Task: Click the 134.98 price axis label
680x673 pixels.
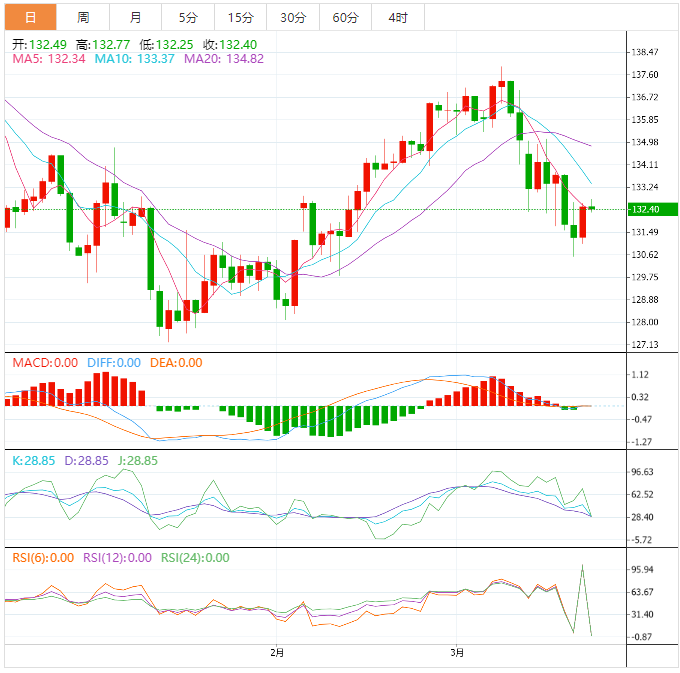Action: point(645,142)
